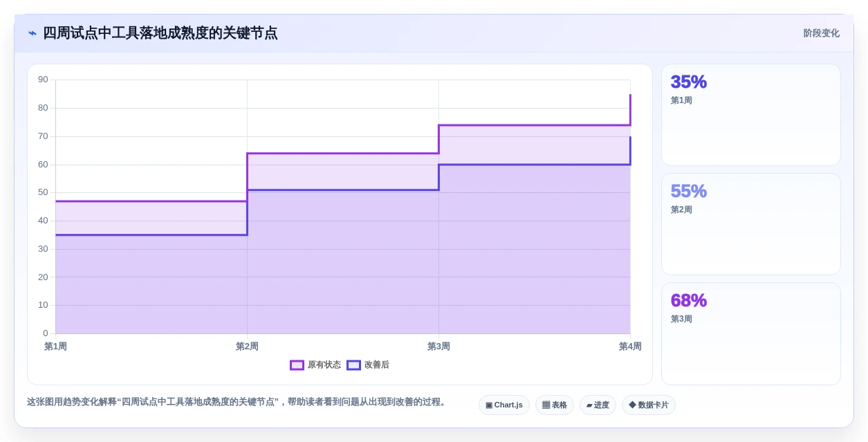The width and height of the screenshot is (868, 442).
Task: Click the 第2周 x-axis label
Action: [x=247, y=347]
